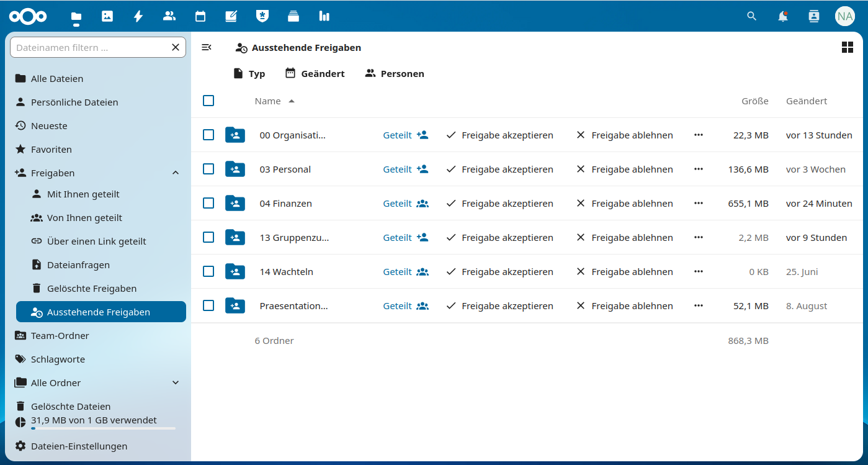This screenshot has width=868, height=465.
Task: Tick the 14 Wachteln row checkbox
Action: pyautogui.click(x=208, y=271)
